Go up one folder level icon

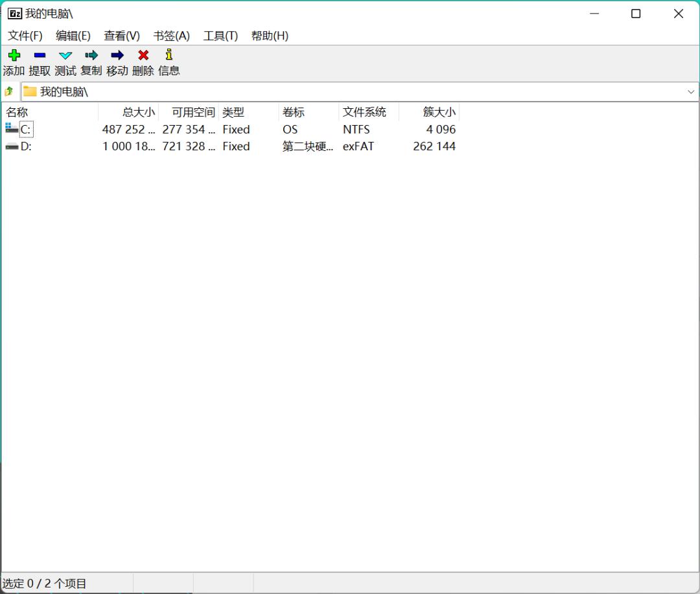[9, 91]
